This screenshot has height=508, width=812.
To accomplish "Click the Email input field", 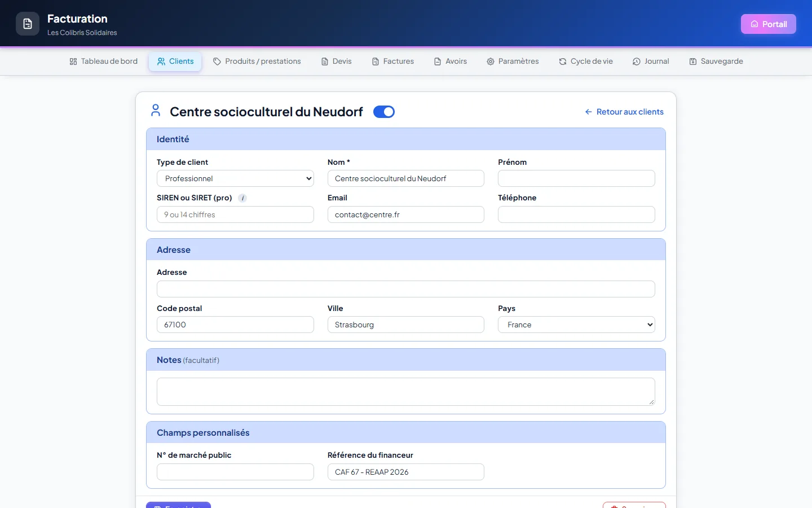I will coord(406,214).
